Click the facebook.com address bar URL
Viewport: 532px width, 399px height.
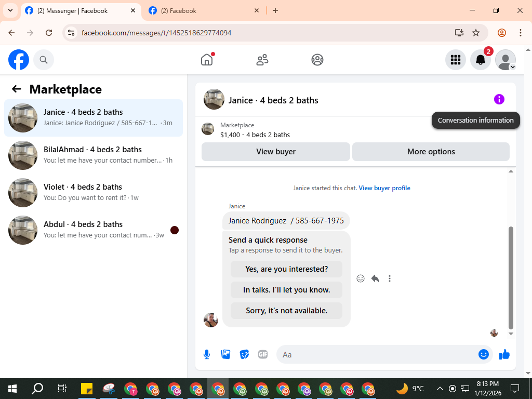tap(156, 33)
